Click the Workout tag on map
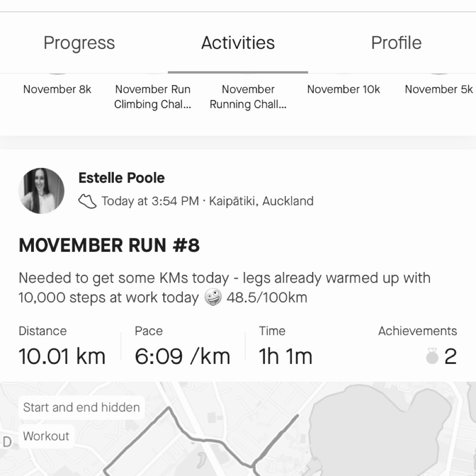 coord(46,436)
